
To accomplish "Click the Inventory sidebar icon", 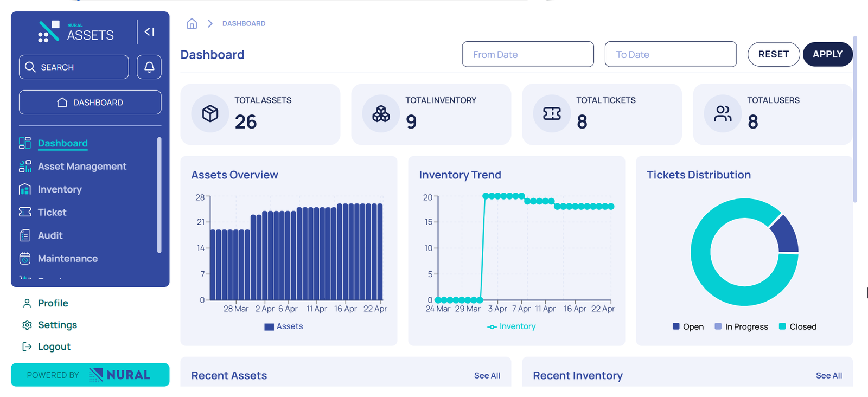I will click(25, 189).
